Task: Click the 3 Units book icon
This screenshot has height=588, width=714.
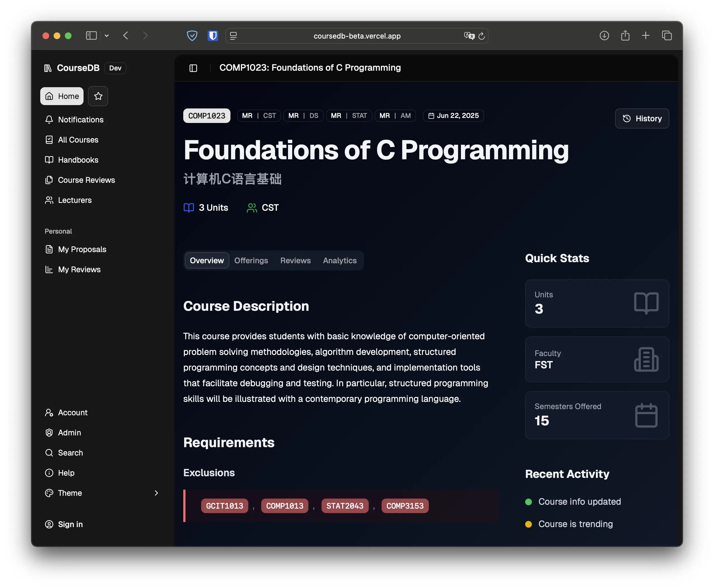Action: pyautogui.click(x=189, y=208)
